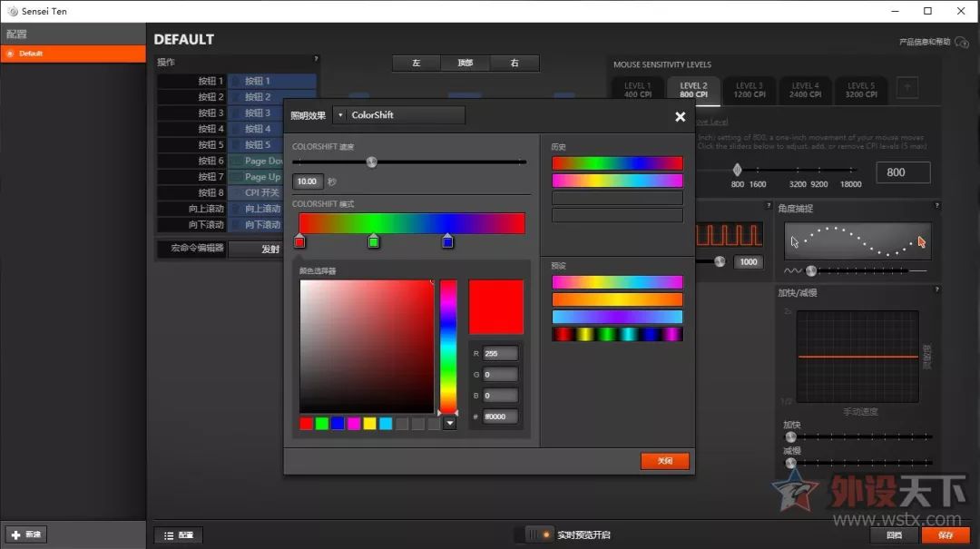Screen dimensions: 980x549
Task: Adjust the ColorShift speed slider handle
Action: pos(372,162)
